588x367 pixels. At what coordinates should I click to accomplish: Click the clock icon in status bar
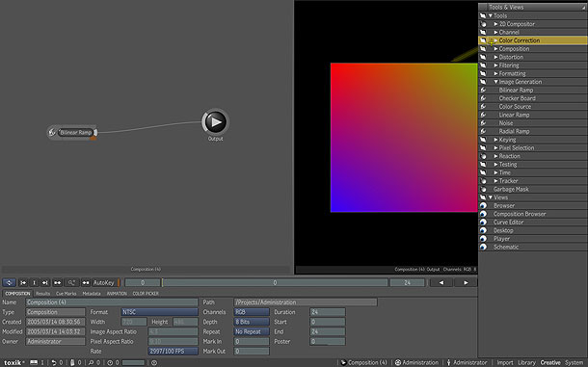tap(110, 362)
